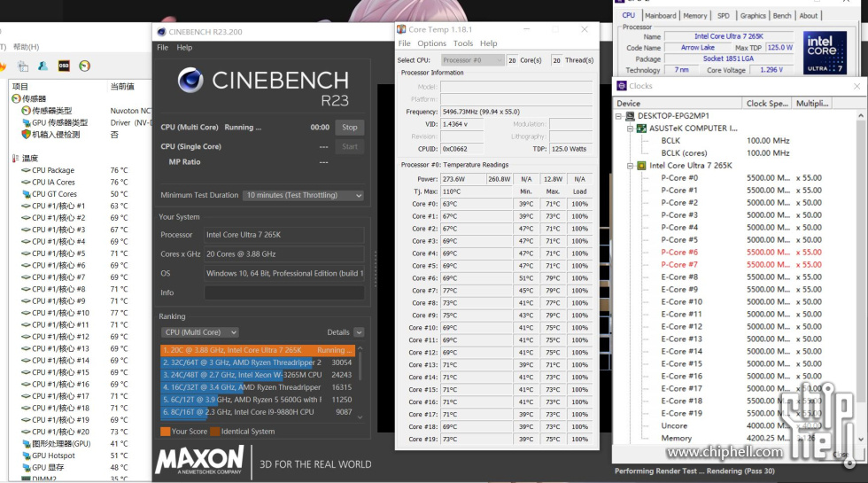Open AIDA64 帮助(H) menu

pos(26,47)
